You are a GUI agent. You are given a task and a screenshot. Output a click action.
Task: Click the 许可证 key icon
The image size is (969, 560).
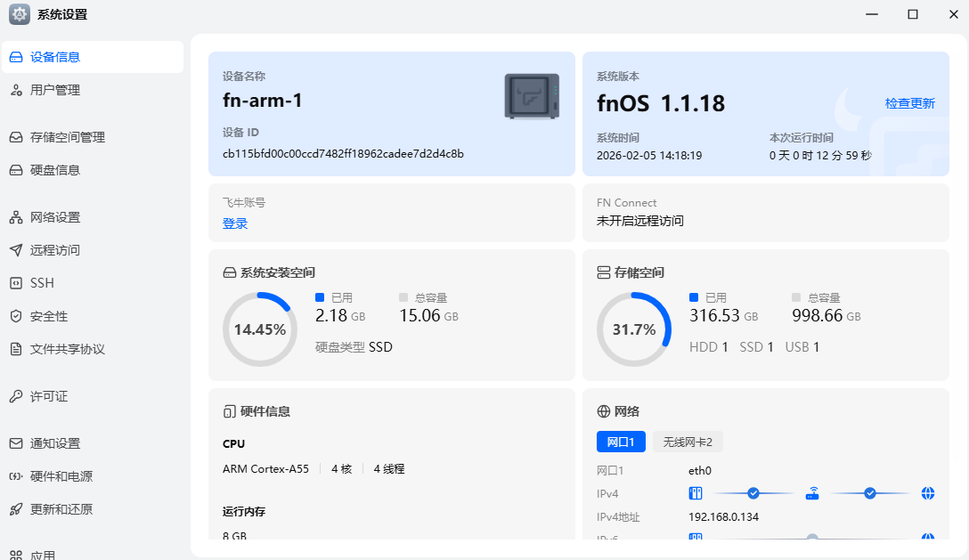click(x=16, y=396)
